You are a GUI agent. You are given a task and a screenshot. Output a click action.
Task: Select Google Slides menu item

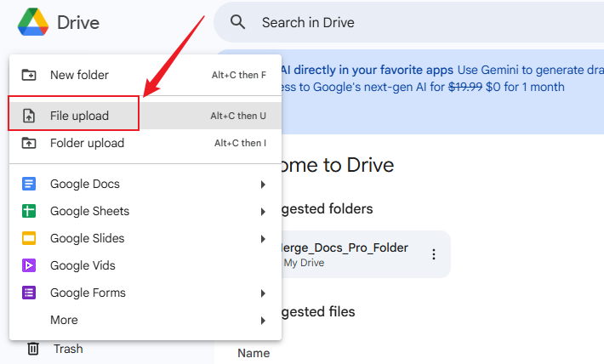coord(145,238)
